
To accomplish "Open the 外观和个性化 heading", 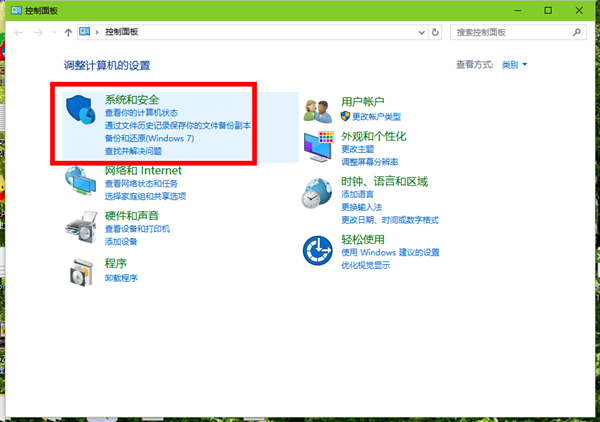I will point(373,136).
